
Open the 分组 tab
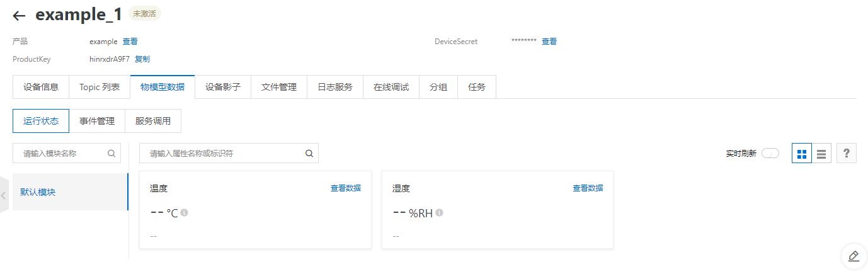click(x=438, y=87)
